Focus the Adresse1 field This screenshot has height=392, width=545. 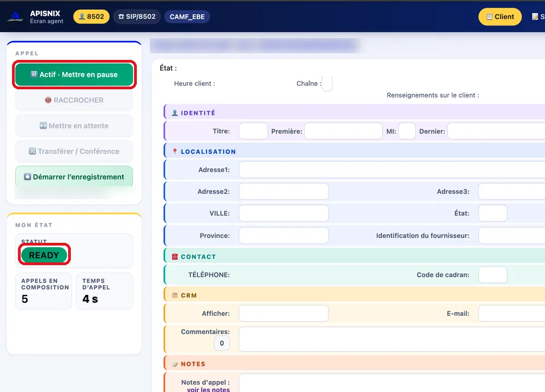pos(392,169)
